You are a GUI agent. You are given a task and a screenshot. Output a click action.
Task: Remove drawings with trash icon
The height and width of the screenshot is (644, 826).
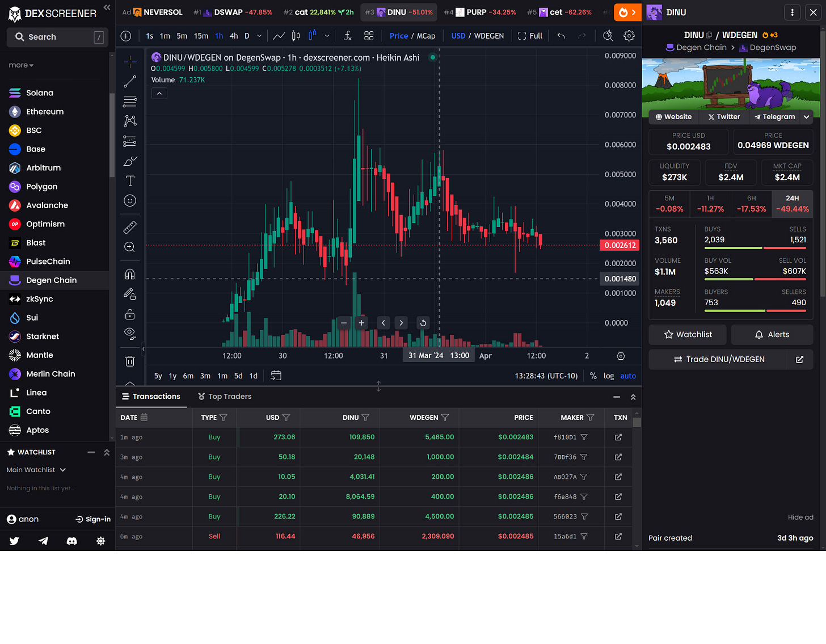tap(130, 361)
